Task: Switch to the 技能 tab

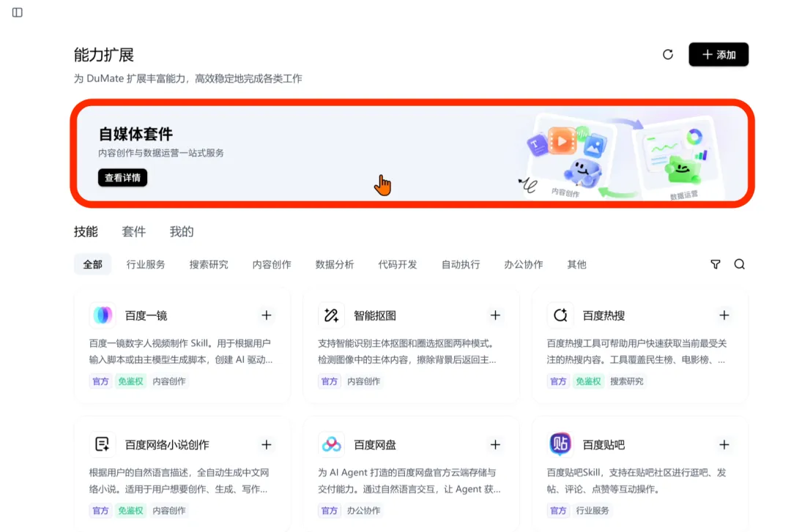Action: [x=86, y=232]
